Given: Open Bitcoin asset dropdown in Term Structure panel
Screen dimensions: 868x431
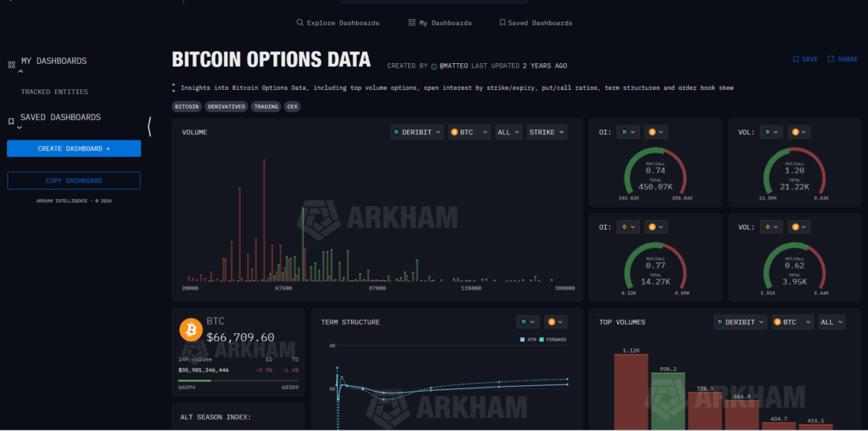Looking at the screenshot, I should (556, 322).
